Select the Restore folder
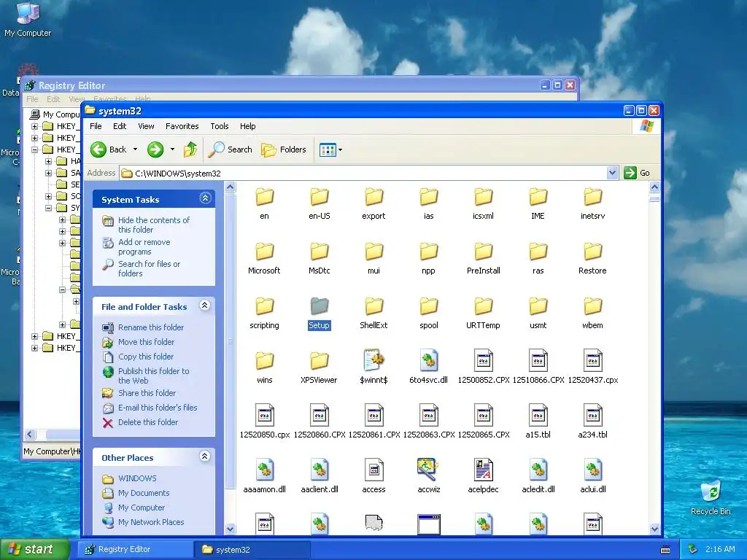The width and height of the screenshot is (747, 560). pos(592,259)
